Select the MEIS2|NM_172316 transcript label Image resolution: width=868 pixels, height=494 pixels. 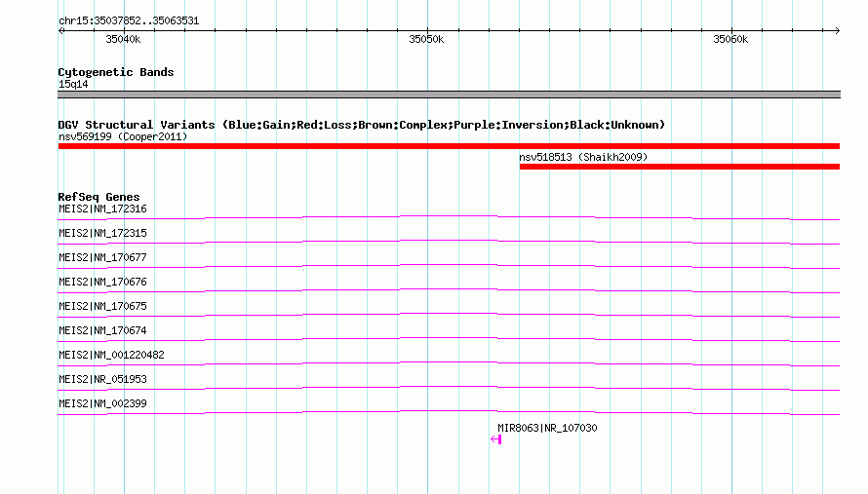(103, 209)
